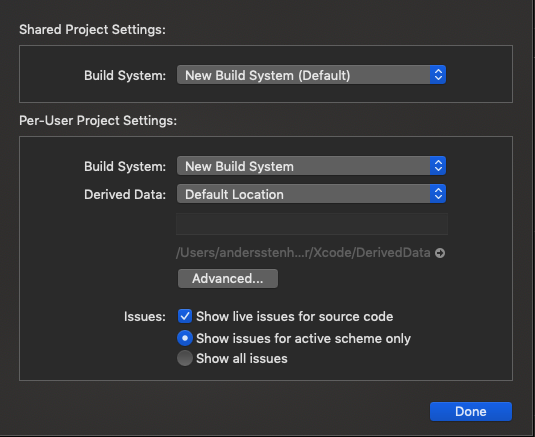Uncheck Show live issues for source code
The image size is (535, 437).
[185, 316]
